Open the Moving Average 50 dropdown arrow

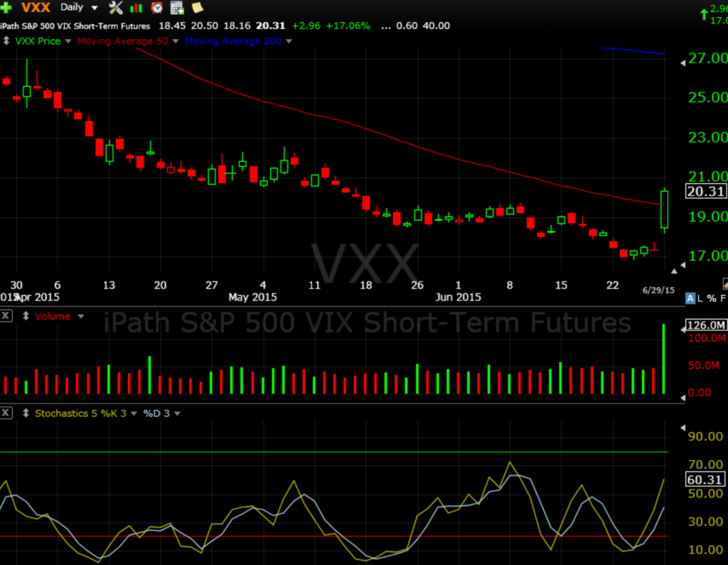(x=176, y=41)
